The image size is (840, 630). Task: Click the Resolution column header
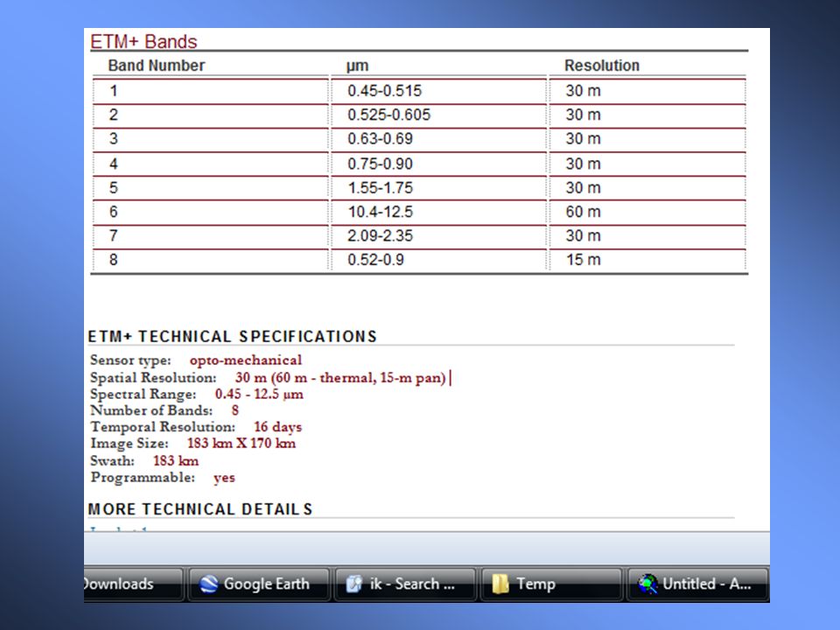coord(602,66)
